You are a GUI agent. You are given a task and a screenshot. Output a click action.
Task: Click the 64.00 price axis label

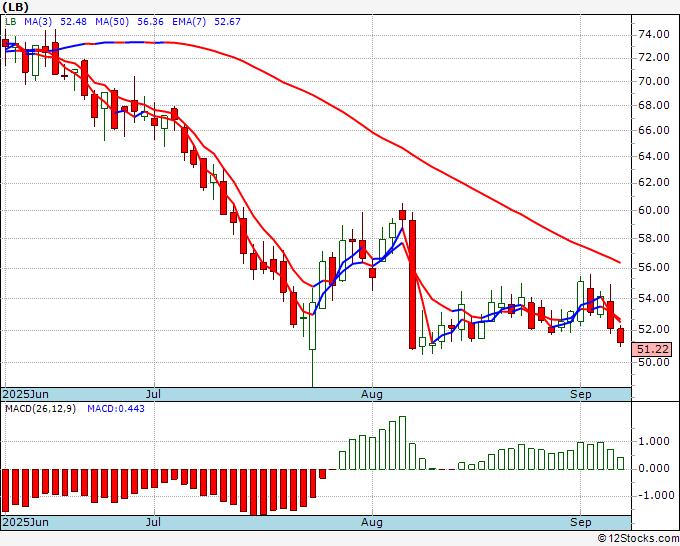point(654,156)
